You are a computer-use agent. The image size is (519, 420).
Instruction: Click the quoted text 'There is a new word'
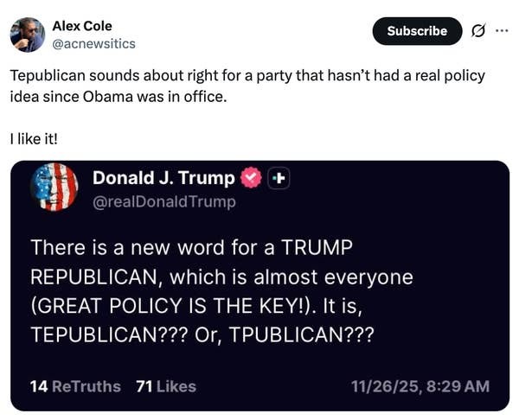(192, 247)
